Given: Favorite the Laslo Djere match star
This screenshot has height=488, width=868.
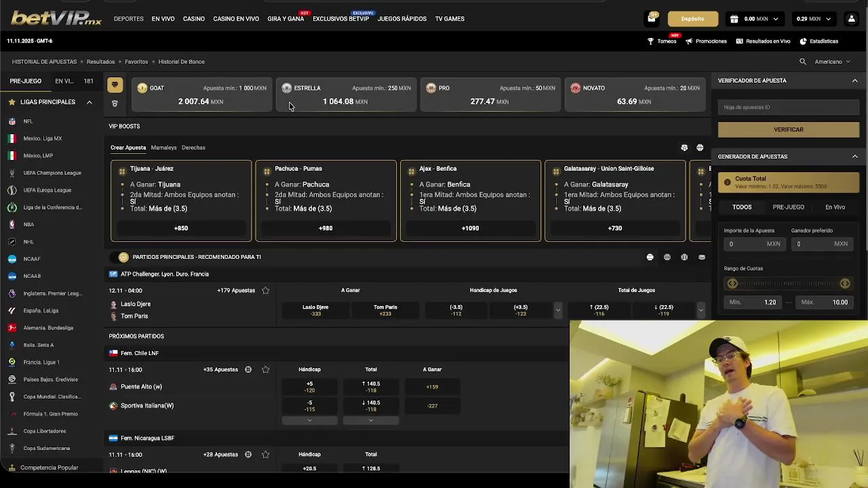Looking at the screenshot, I should pos(265,291).
